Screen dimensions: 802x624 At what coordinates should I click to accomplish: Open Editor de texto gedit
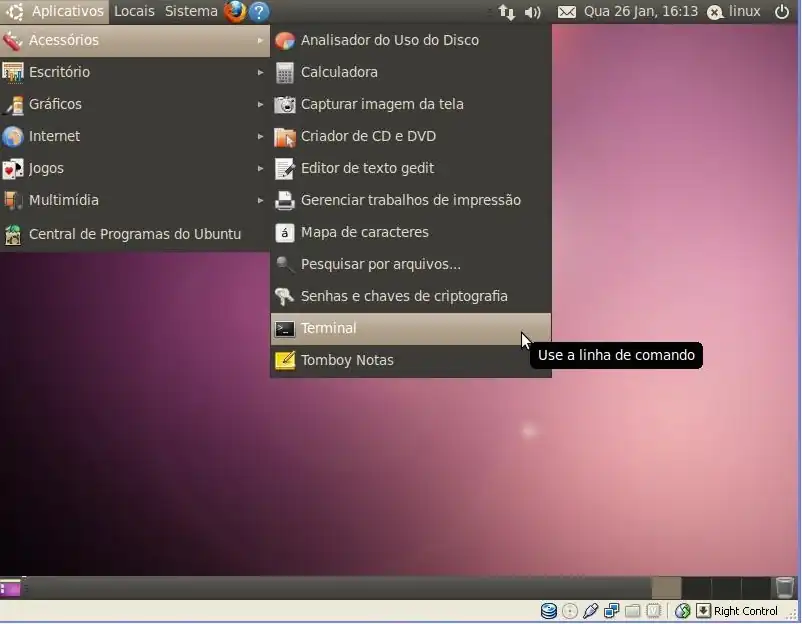click(x=367, y=168)
